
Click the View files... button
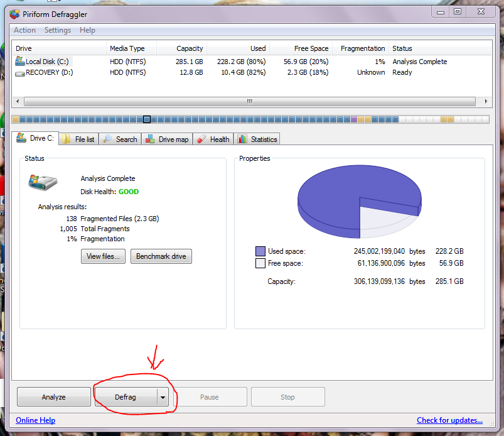pyautogui.click(x=103, y=256)
